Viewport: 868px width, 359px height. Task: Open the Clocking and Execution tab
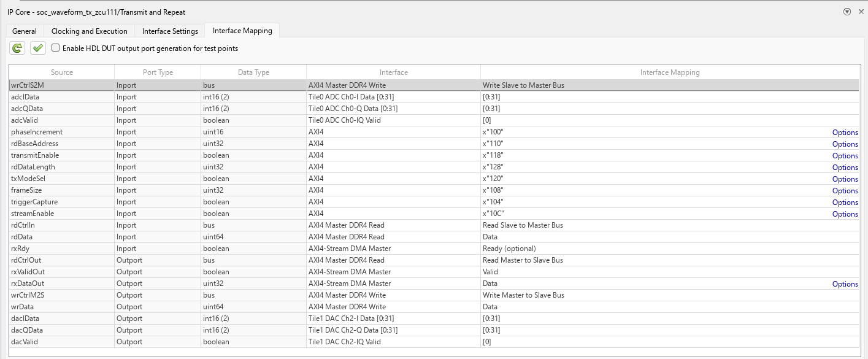point(90,31)
